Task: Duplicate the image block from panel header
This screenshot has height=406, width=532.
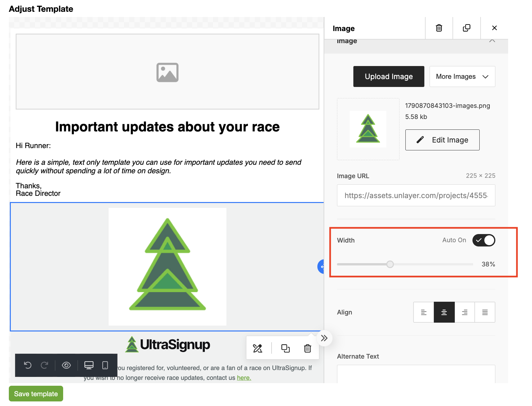Action: [x=467, y=28]
